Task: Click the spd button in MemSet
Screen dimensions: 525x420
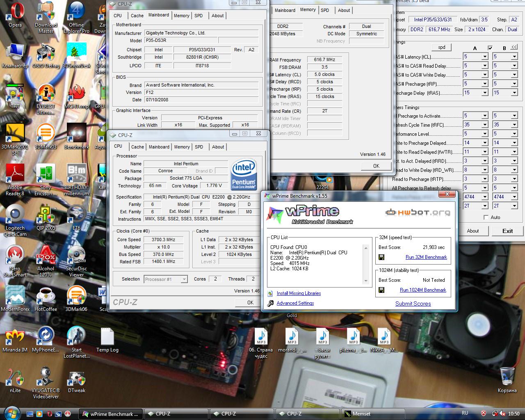Action: coord(441,47)
